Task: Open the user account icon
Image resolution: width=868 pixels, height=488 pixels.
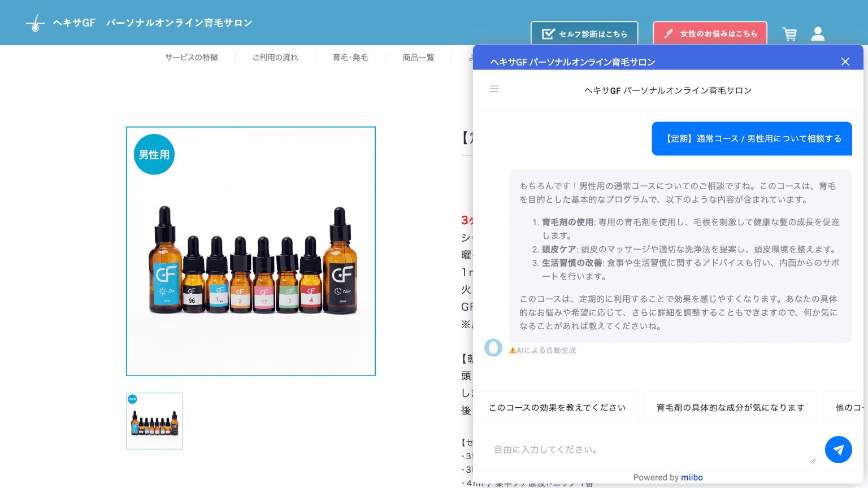Action: pyautogui.click(x=818, y=34)
